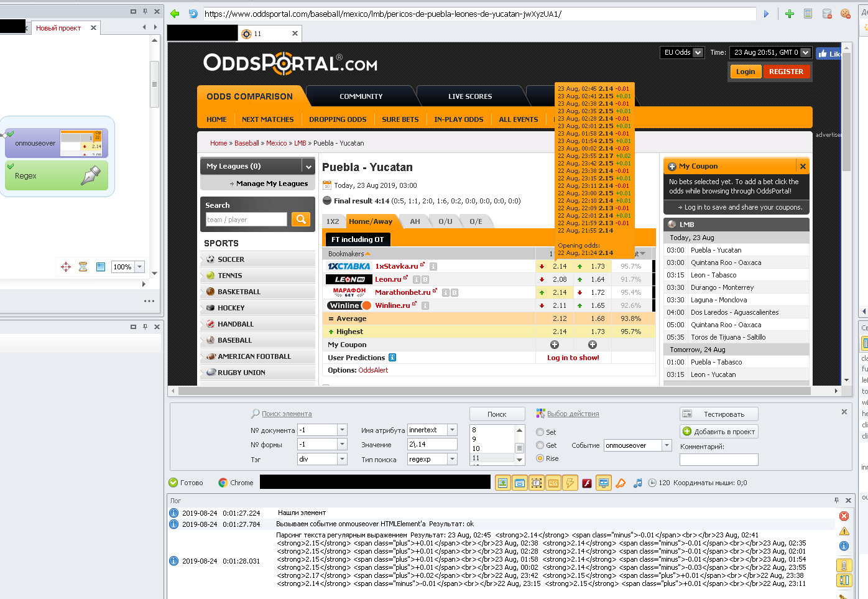Toggle the browser display monitor icon
Viewport: 868px width, 599px height.
(603, 483)
